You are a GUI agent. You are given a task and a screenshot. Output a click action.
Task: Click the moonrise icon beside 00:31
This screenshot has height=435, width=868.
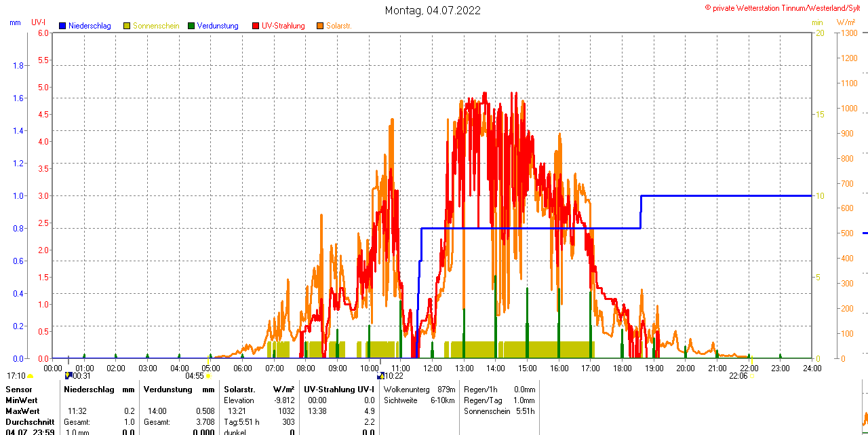click(x=68, y=375)
